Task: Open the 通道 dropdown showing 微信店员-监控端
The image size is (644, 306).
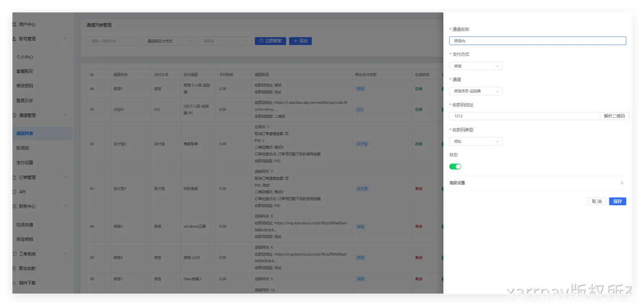Action: pos(475,91)
